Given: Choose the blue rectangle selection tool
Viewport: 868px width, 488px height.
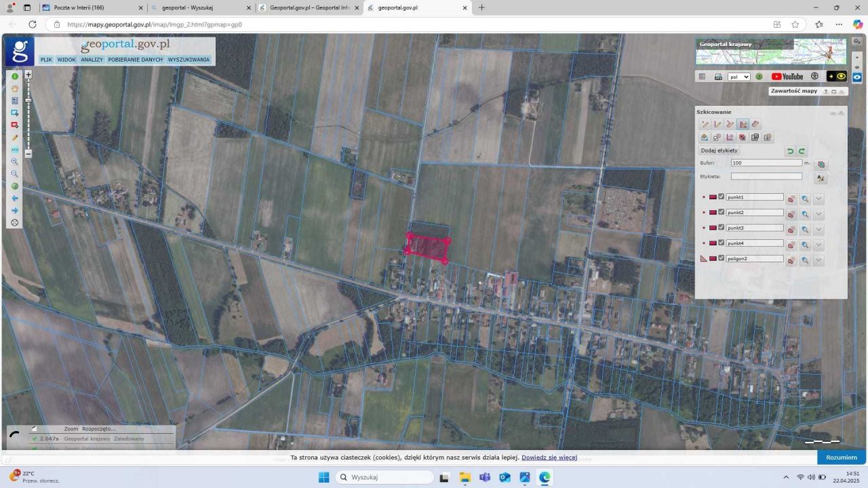Looking at the screenshot, I should 15,113.
